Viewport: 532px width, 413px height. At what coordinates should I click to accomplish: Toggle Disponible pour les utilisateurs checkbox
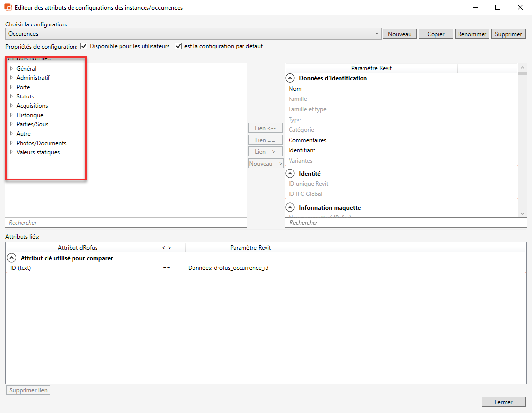(x=84, y=46)
